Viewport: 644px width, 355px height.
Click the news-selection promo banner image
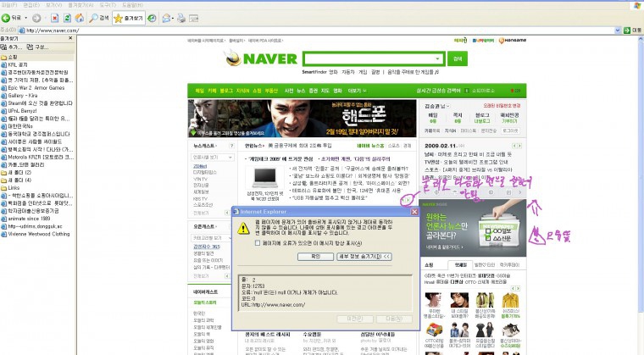tap(473, 228)
